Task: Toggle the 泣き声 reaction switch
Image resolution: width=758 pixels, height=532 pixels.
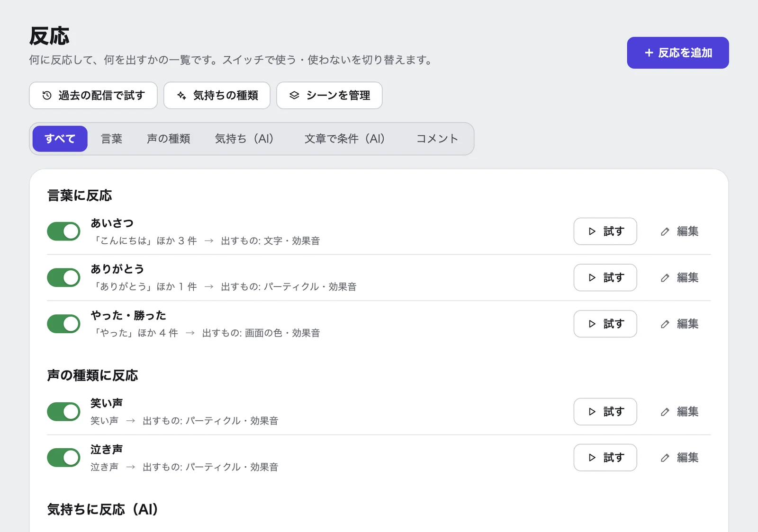Action: point(63,458)
